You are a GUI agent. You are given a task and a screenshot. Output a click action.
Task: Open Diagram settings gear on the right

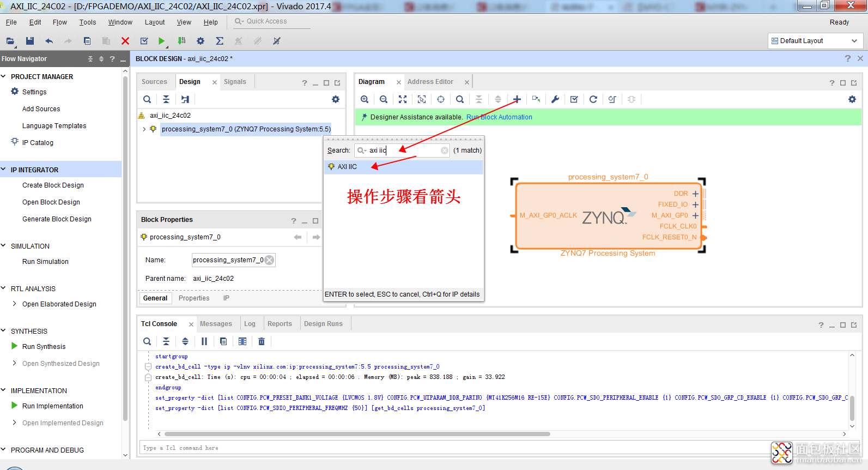pos(852,99)
